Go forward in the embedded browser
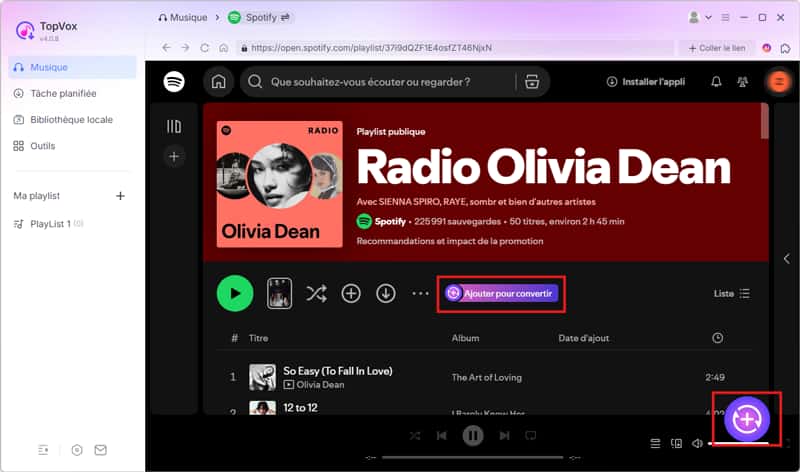The width and height of the screenshot is (800, 472). (x=185, y=47)
